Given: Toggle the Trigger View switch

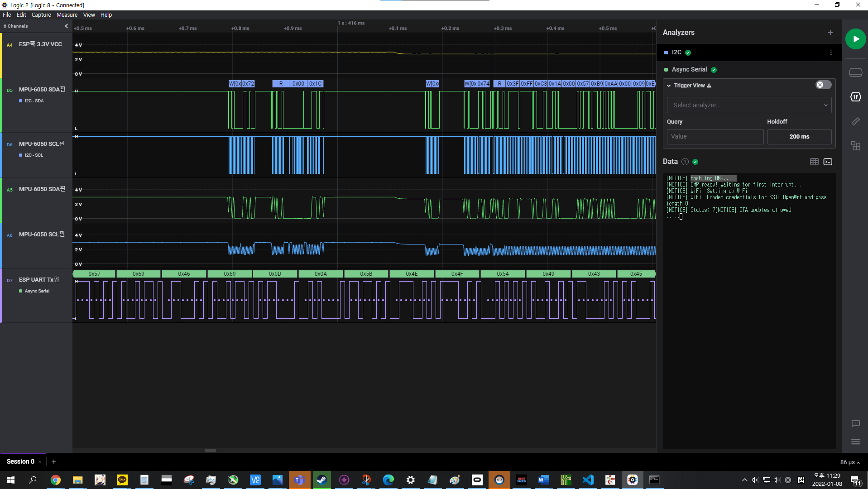Looking at the screenshot, I should coord(823,85).
